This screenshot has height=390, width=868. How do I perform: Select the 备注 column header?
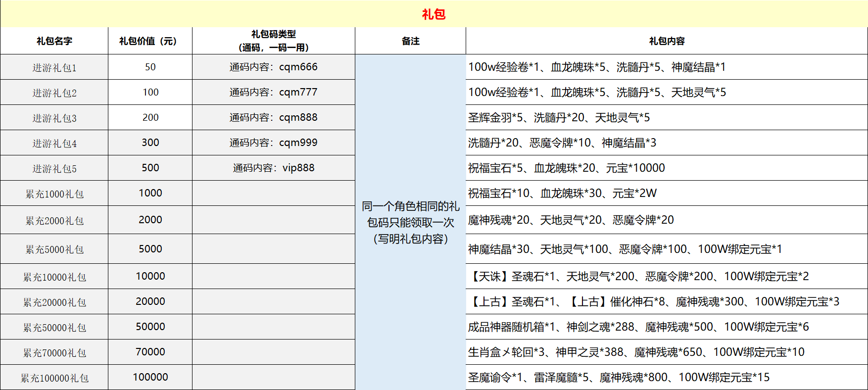pyautogui.click(x=410, y=41)
